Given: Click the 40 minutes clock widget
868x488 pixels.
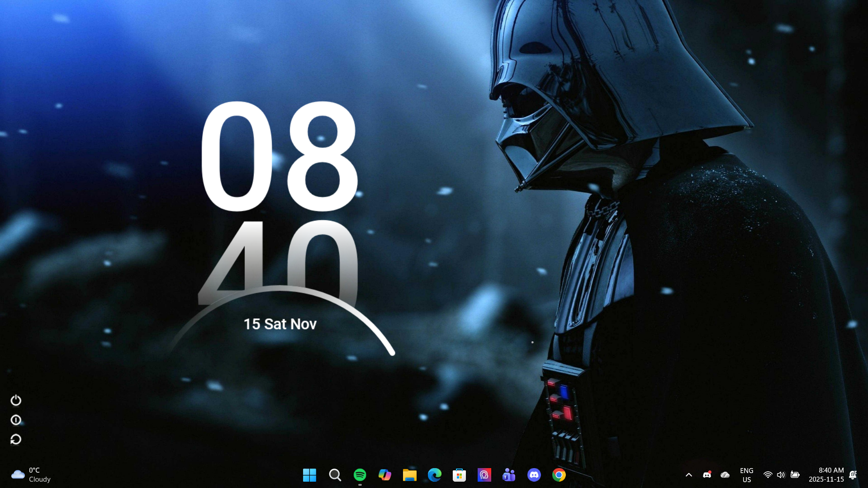Looking at the screenshot, I should click(x=278, y=262).
